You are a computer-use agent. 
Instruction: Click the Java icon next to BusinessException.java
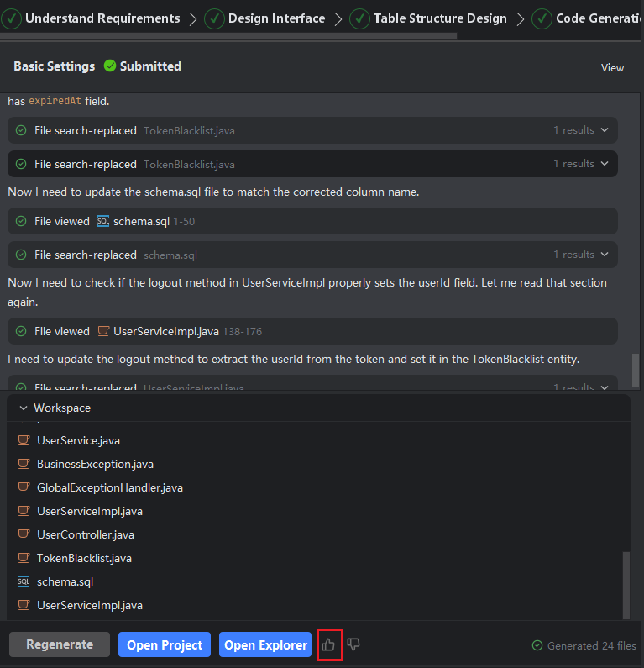point(24,464)
